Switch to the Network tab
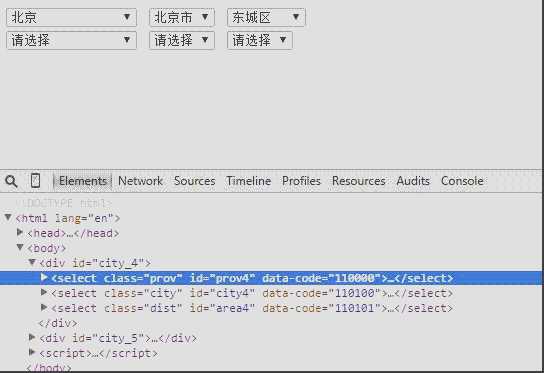The image size is (544, 373). (140, 181)
